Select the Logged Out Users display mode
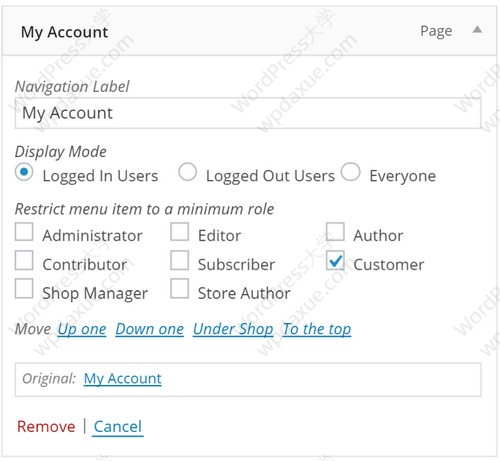Image resolution: width=500 pixels, height=461 pixels. pos(187,172)
